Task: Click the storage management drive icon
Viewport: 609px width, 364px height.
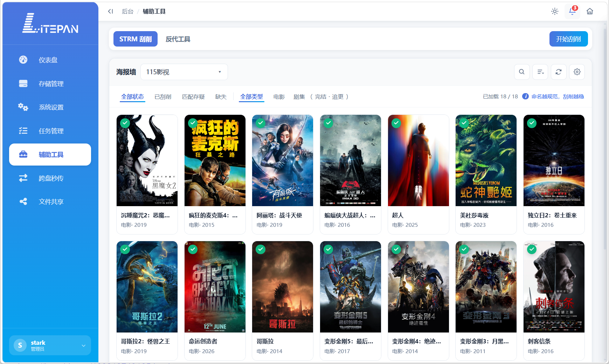Action: point(23,84)
